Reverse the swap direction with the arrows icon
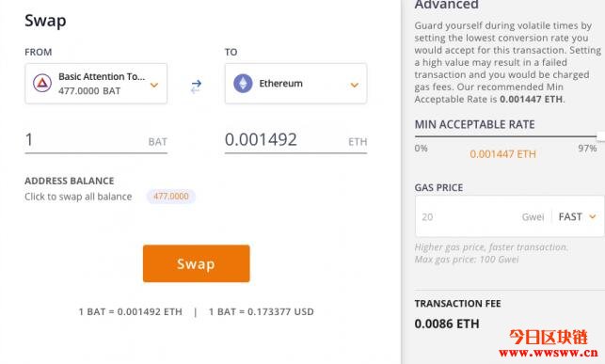Screen dimensions: 605x364 pos(196,87)
